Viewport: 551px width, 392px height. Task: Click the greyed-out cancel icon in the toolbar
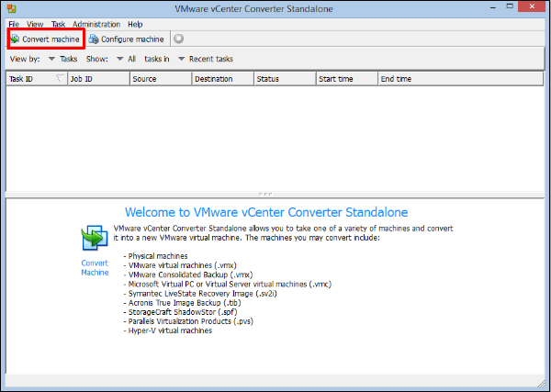click(x=178, y=39)
